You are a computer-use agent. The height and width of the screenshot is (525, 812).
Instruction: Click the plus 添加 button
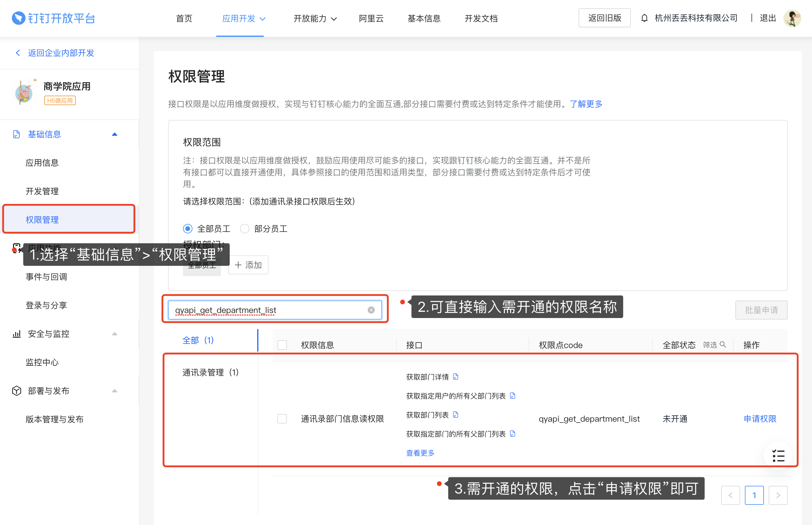pos(248,265)
